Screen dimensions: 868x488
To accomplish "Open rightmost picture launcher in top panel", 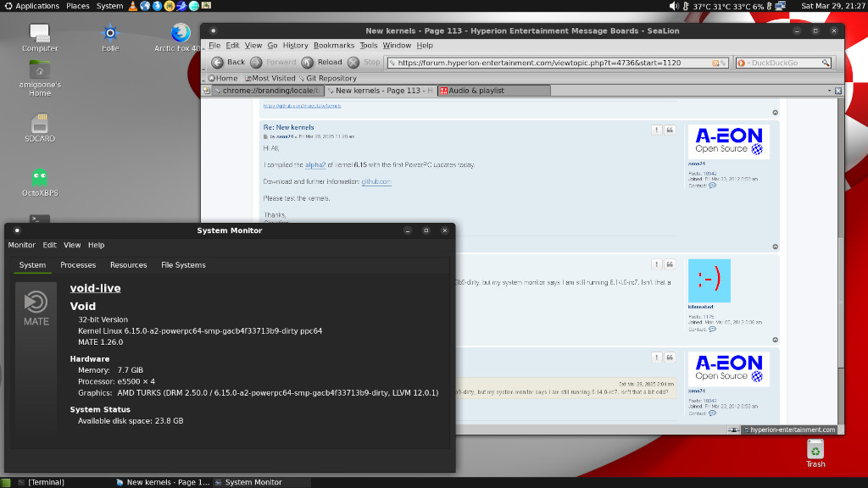I will tap(206, 6).
